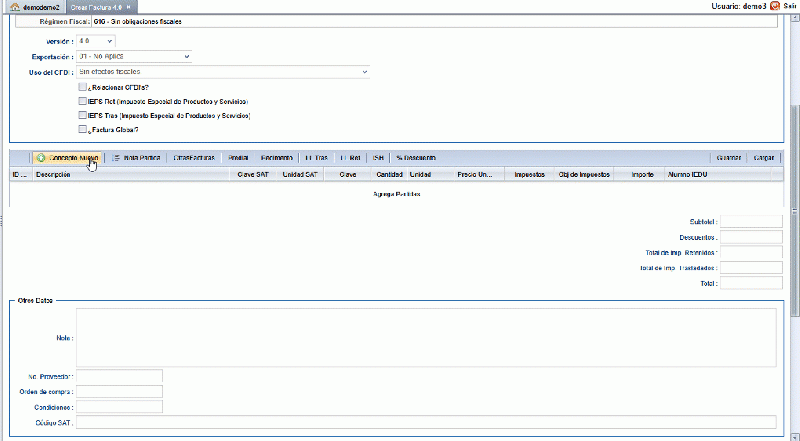Viewport: 800px width, 441px height.
Task: Focus the Régimen Fiscal field
Action: pos(434,22)
